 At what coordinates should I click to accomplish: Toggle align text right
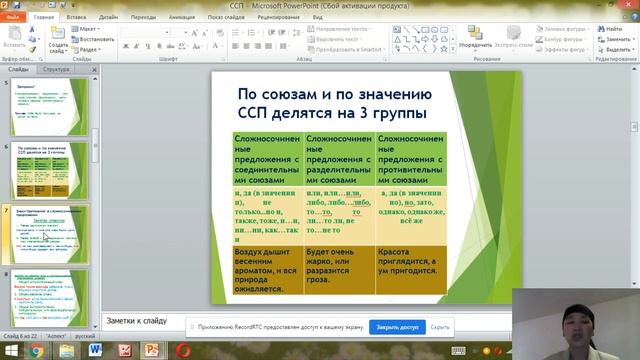coord(257,46)
